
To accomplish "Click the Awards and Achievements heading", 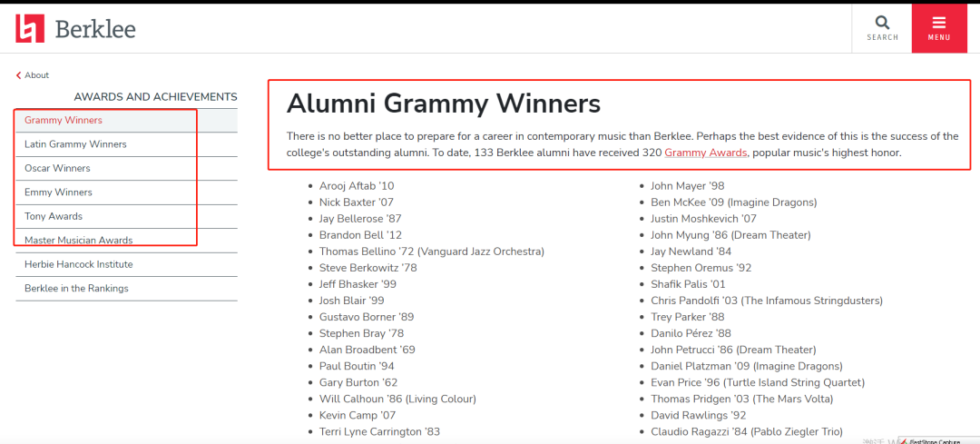I will 155,97.
